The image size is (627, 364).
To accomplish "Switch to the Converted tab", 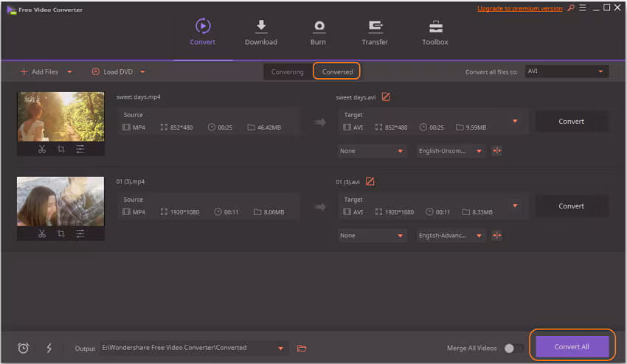I will tap(337, 71).
